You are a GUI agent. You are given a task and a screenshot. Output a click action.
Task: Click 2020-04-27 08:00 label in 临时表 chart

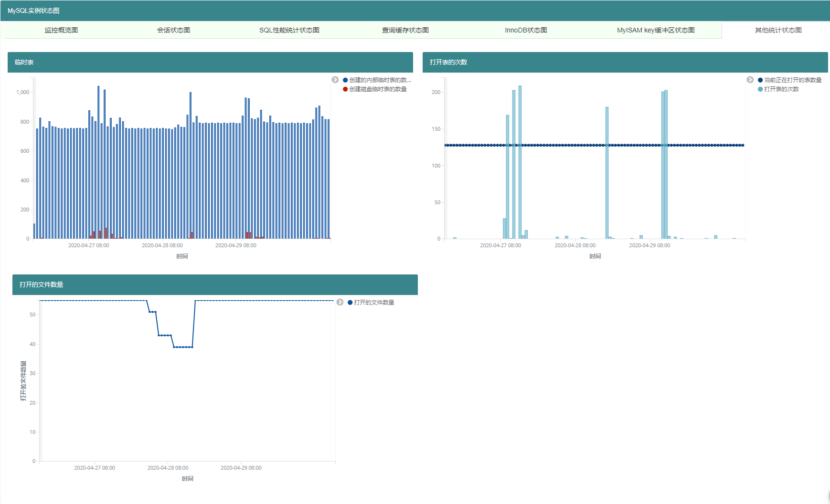coord(88,245)
